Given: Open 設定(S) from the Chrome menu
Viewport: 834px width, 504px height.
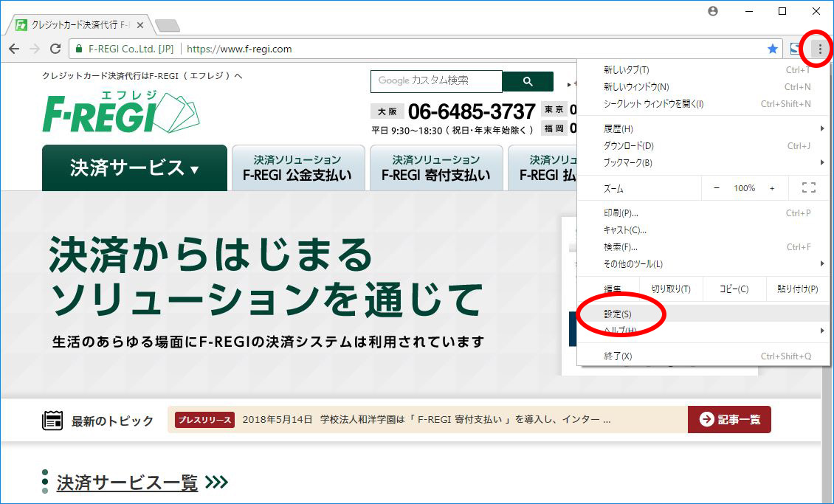Looking at the screenshot, I should point(703,314).
